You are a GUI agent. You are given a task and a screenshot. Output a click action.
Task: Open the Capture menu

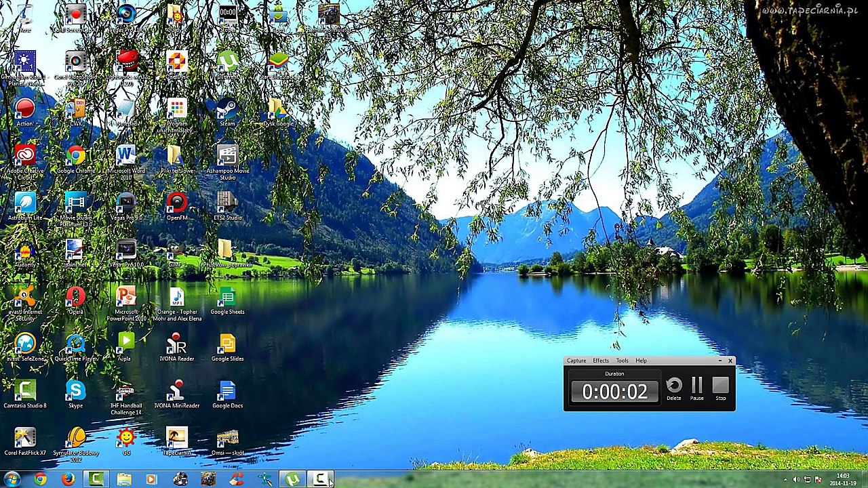576,361
